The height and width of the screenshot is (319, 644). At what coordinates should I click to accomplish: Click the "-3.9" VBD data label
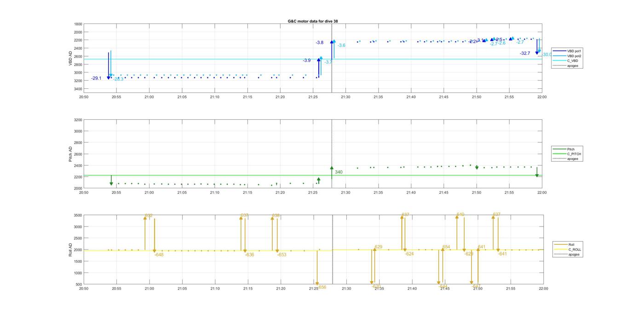pyautogui.click(x=306, y=60)
